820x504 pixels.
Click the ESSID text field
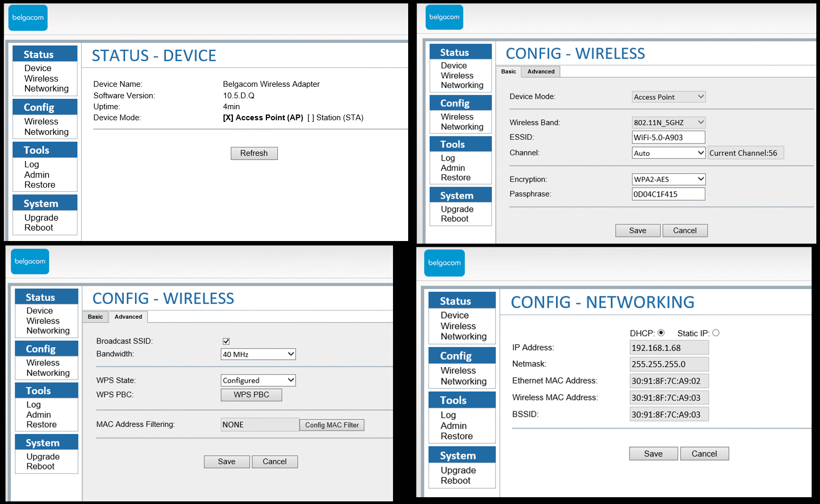point(668,138)
